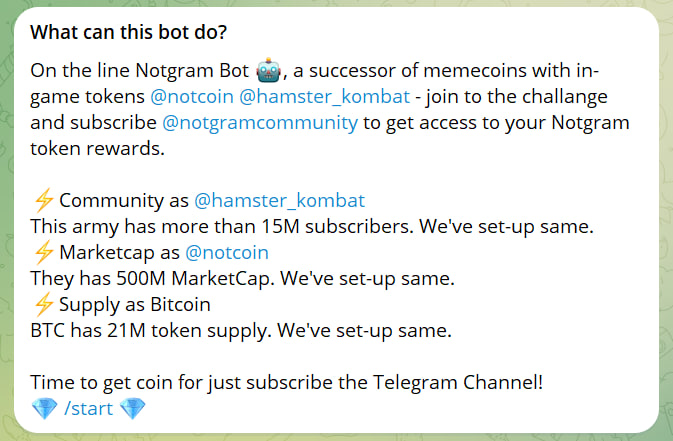Click the 'They has 500M MarketCap' line

pyautogui.click(x=243, y=278)
